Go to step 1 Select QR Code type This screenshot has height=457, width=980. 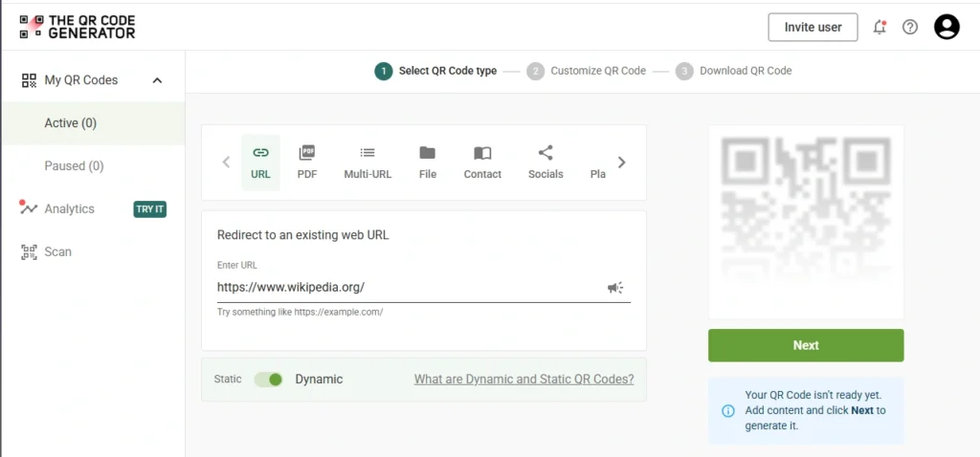(x=435, y=71)
